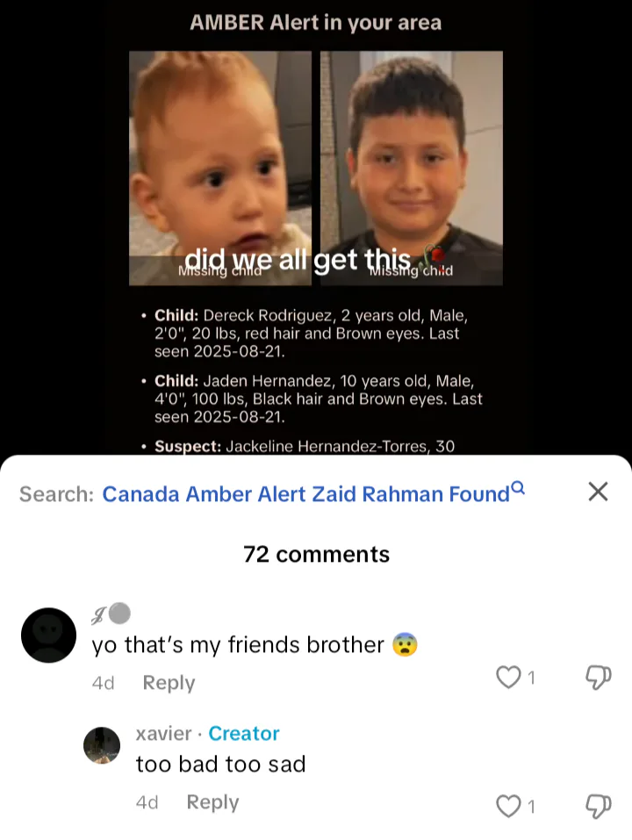Like xavier's "too bad too sad" reply
The height and width of the screenshot is (840, 632).
pos(508,806)
